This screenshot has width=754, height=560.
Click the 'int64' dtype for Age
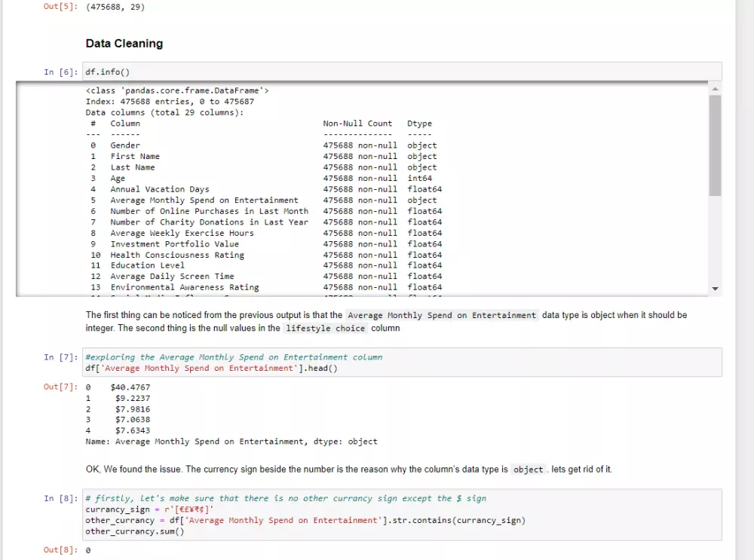coord(419,179)
